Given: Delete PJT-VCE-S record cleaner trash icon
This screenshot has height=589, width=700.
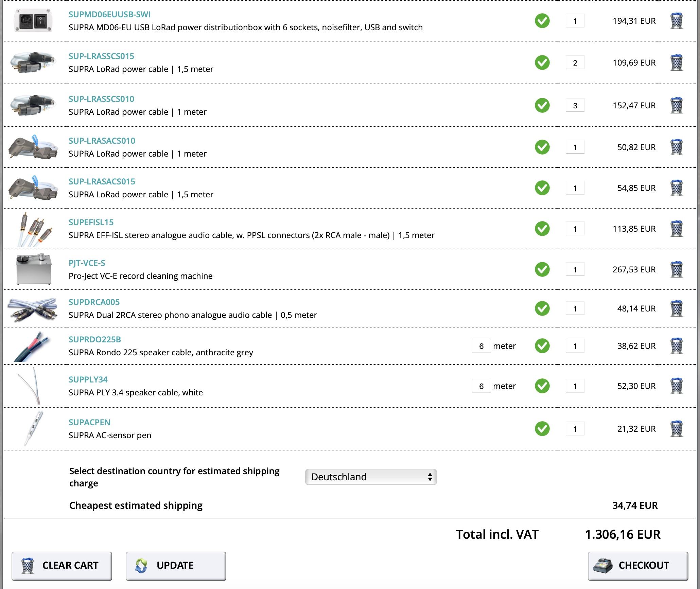Looking at the screenshot, I should coord(677,269).
